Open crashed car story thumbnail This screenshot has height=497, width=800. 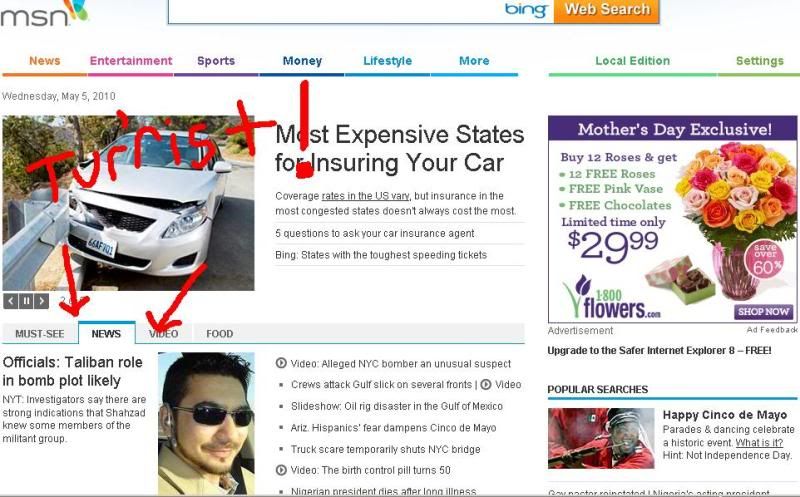128,203
